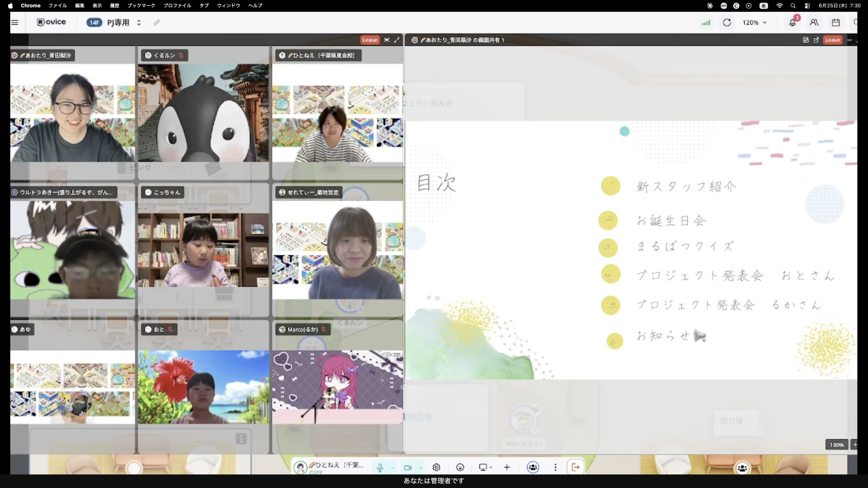Expand the video meeting panel to fullscreen
868x488 pixels.
(x=397, y=40)
